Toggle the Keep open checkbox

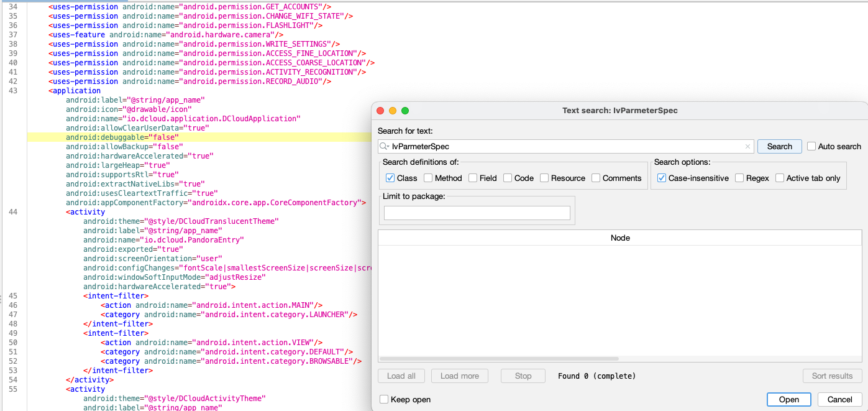[384, 399]
